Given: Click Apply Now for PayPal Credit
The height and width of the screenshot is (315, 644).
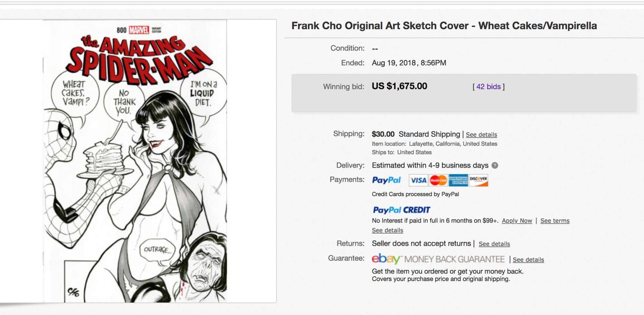Looking at the screenshot, I should coord(516,221).
